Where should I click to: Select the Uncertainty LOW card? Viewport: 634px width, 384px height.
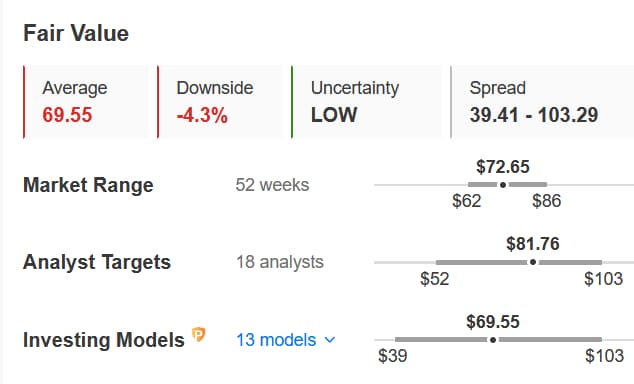(366, 102)
